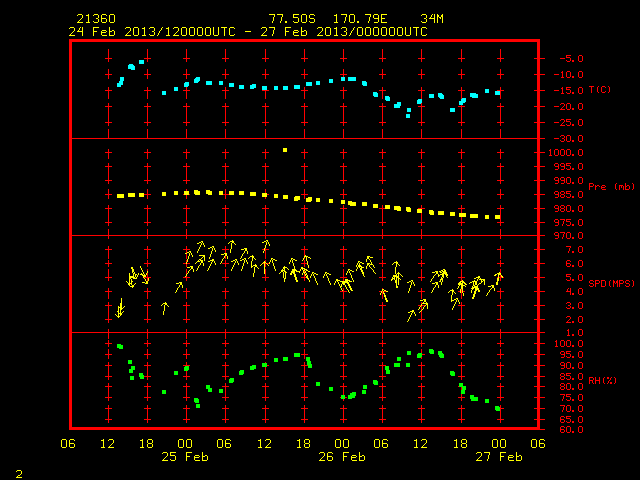Click the station ID 21360 label
Image resolution: width=640 pixels, height=480 pixels.
(96, 19)
